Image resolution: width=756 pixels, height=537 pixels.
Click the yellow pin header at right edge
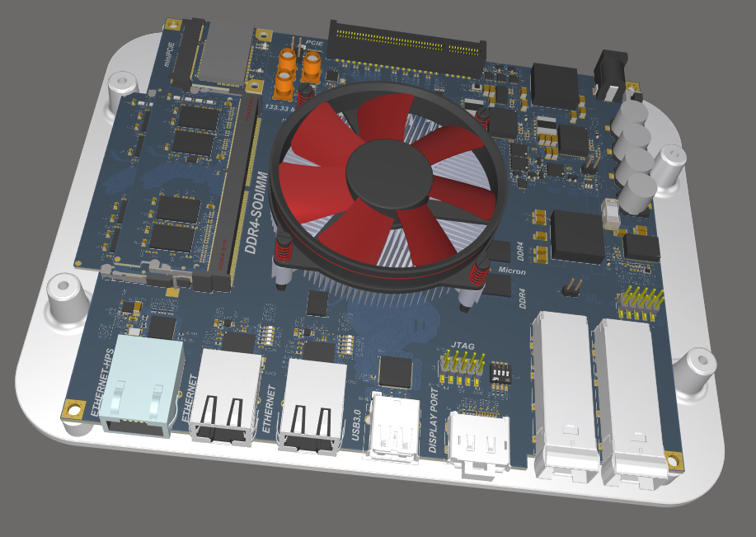641,301
